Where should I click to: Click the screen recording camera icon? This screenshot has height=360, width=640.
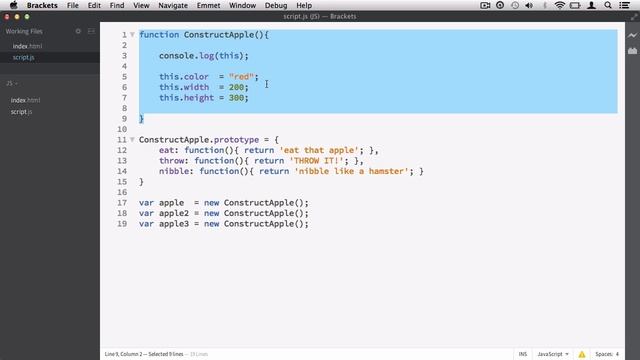(x=485, y=5)
